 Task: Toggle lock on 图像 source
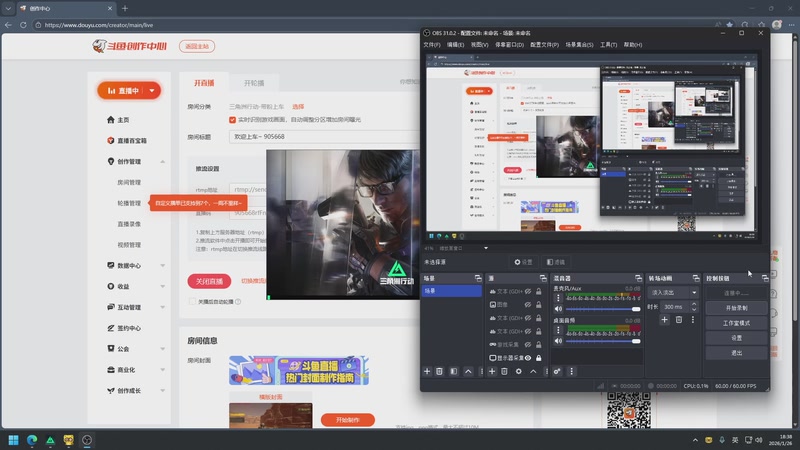539,305
